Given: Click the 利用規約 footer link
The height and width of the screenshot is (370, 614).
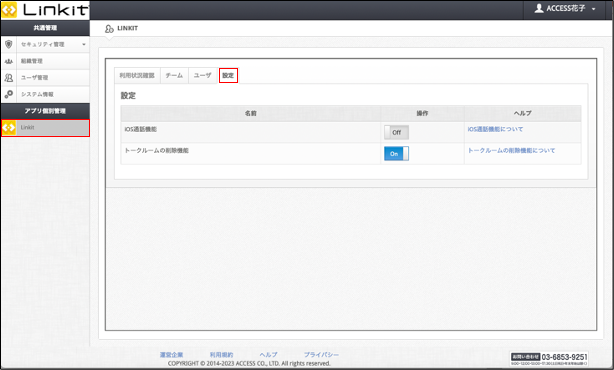Looking at the screenshot, I should point(221,355).
